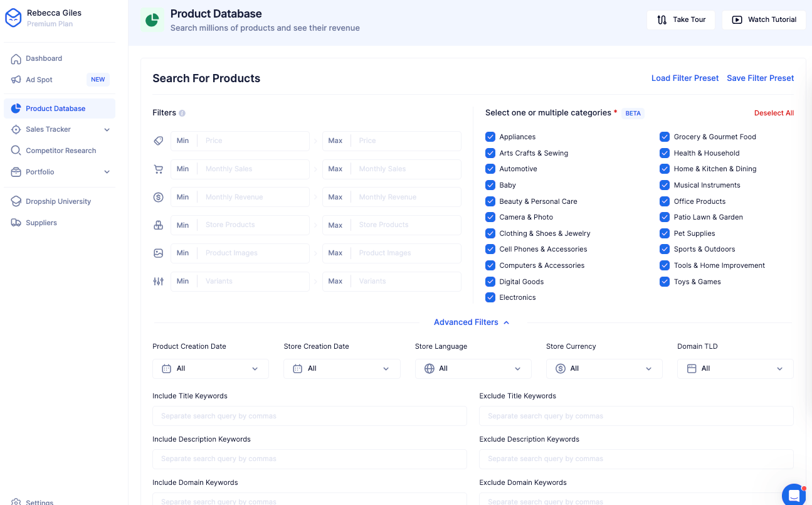This screenshot has height=505, width=812.
Task: Click the monthly sales cart icon
Action: pyautogui.click(x=158, y=169)
